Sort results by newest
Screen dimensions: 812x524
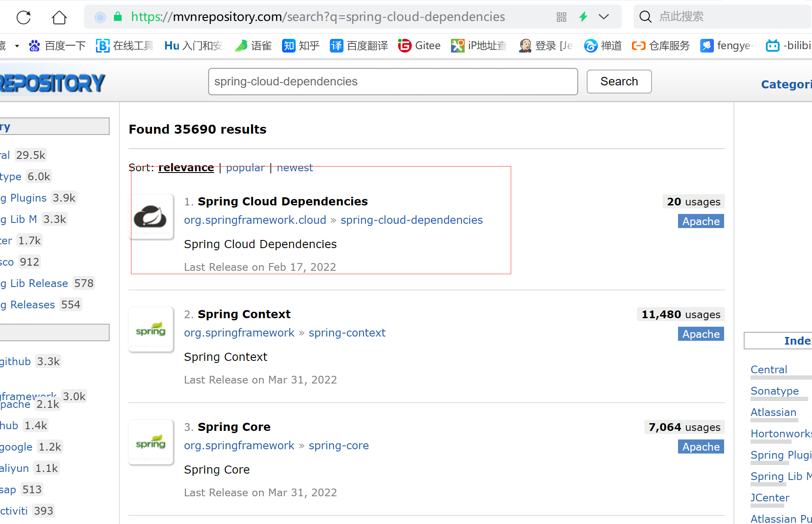click(x=295, y=168)
